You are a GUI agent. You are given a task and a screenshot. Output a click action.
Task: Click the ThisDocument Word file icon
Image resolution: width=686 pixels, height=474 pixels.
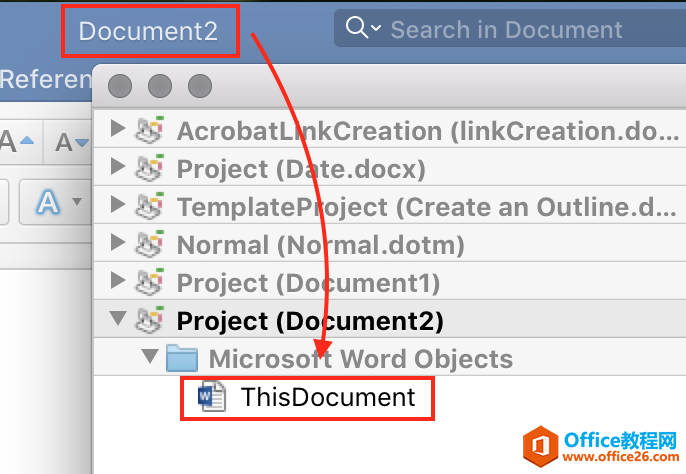coord(212,397)
